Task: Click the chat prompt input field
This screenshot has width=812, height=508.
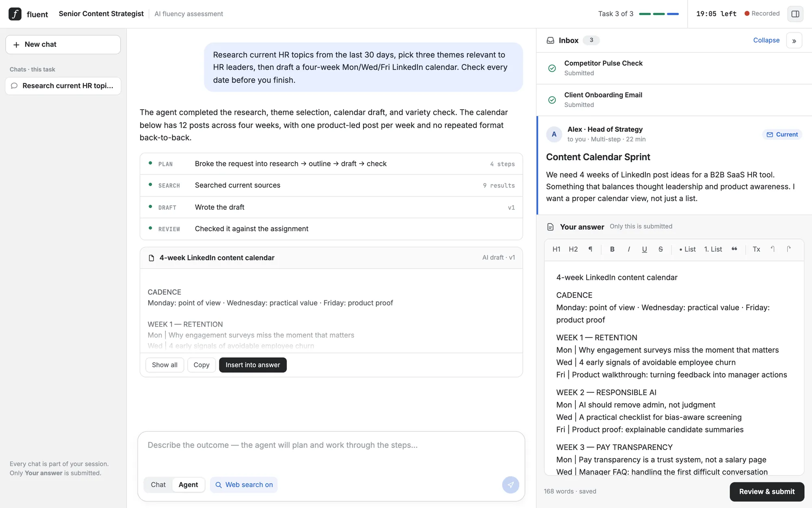Action: pos(331,452)
